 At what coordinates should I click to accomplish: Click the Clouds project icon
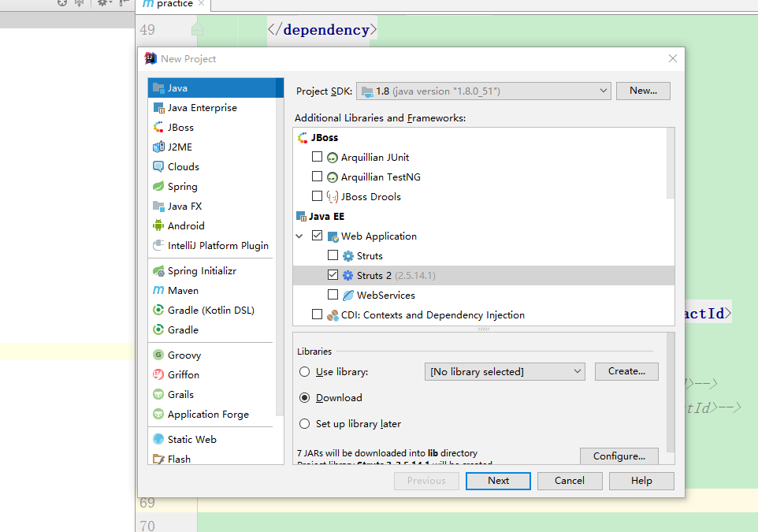pyautogui.click(x=158, y=167)
